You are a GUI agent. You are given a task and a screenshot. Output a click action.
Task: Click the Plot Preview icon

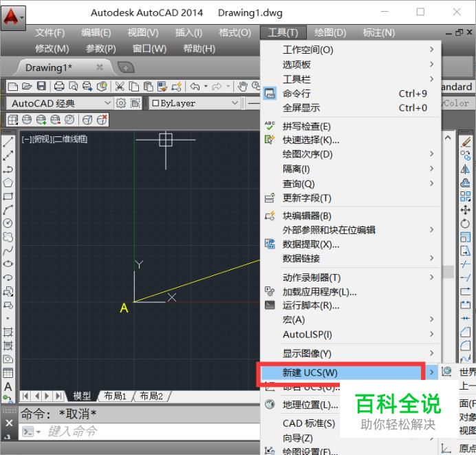pyautogui.click(x=73, y=87)
